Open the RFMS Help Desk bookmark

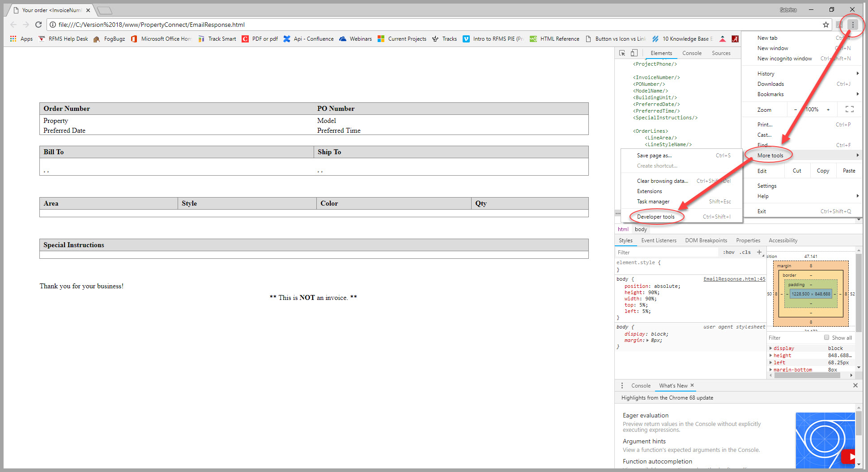[x=63, y=39]
